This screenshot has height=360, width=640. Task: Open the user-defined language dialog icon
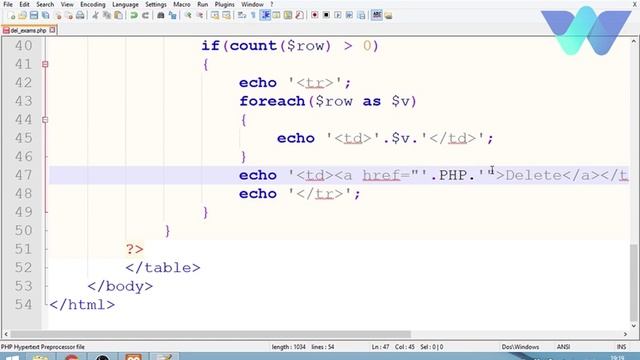276,16
